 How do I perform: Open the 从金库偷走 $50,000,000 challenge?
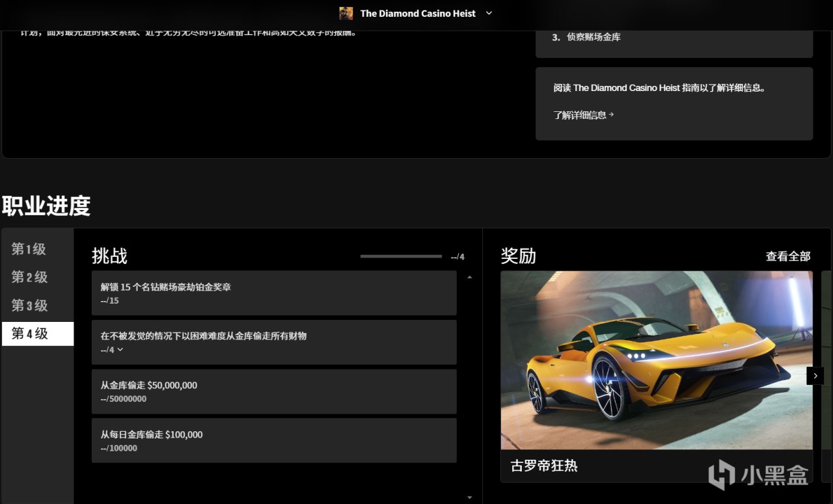pyautogui.click(x=274, y=391)
